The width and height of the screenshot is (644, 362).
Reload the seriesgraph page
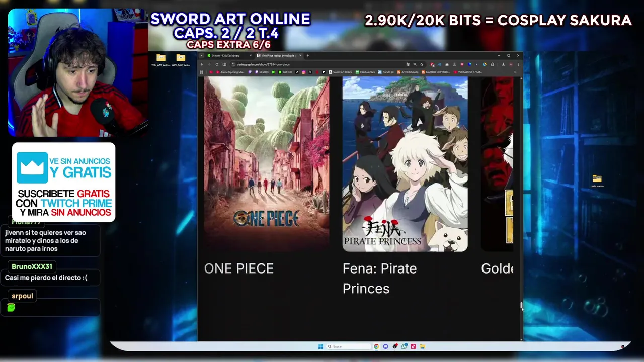coord(217,64)
